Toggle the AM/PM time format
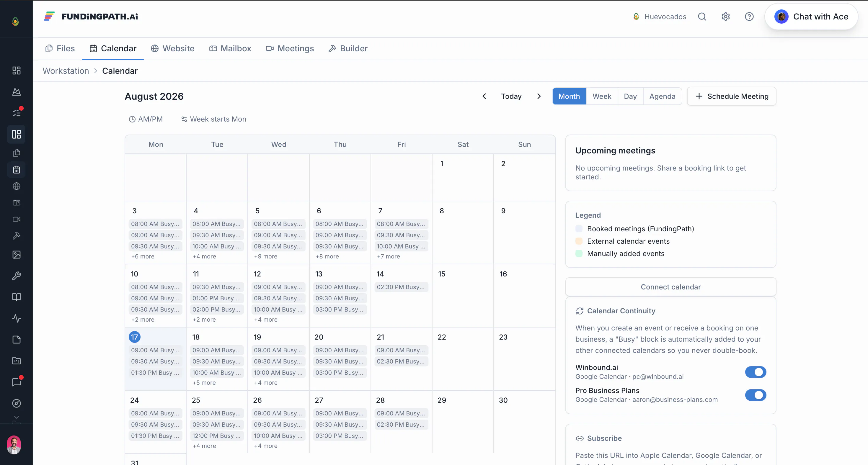 pos(146,119)
